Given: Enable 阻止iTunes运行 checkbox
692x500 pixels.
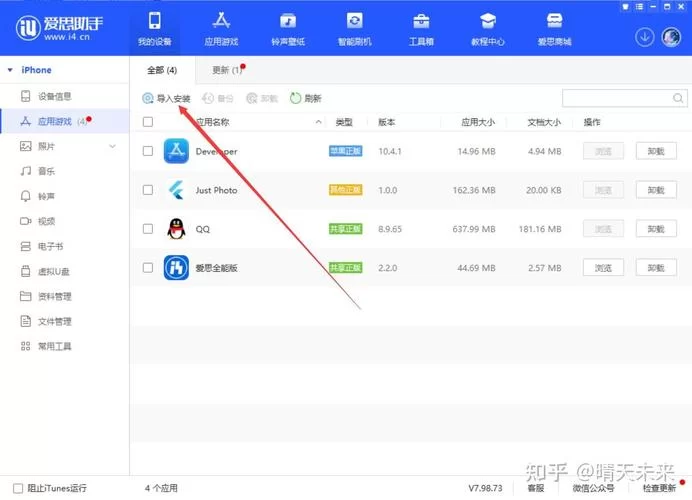Looking at the screenshot, I should 18,488.
